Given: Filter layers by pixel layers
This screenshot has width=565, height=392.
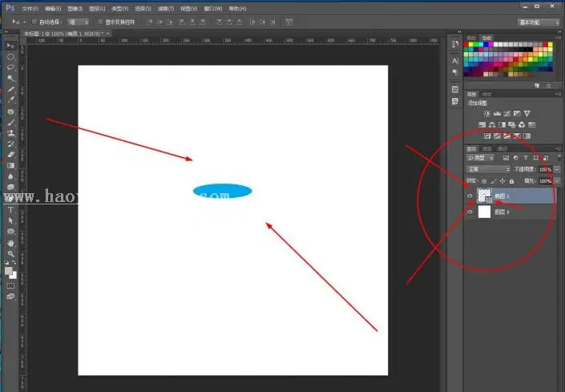Looking at the screenshot, I should (x=506, y=158).
